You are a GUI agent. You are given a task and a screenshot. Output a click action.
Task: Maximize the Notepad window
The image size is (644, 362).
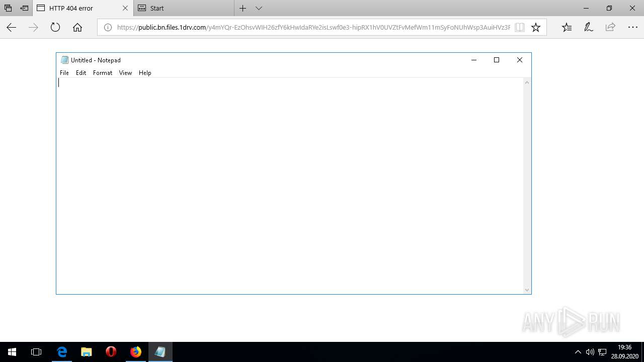point(497,60)
